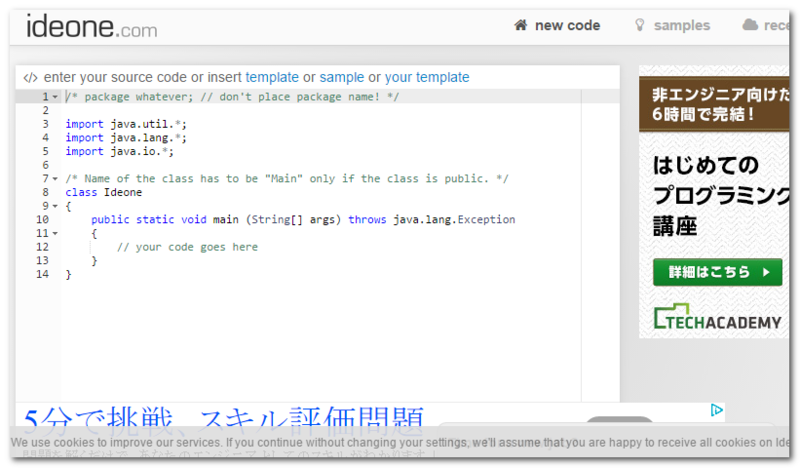Insert the sample link
Viewport: 800px width, 468px height.
click(342, 77)
